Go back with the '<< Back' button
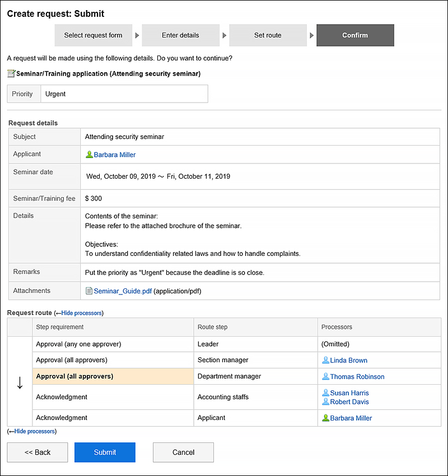Image resolution: width=448 pixels, height=476 pixels. click(x=38, y=452)
